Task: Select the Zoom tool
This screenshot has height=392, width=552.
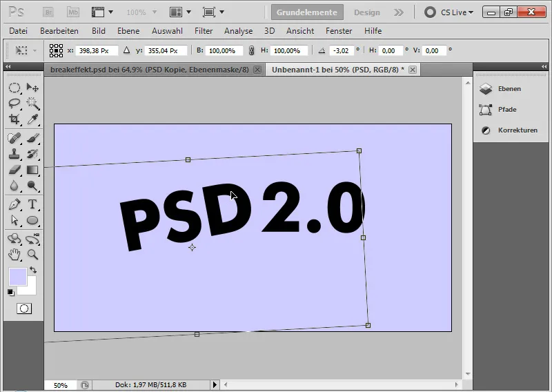Action: click(32, 254)
